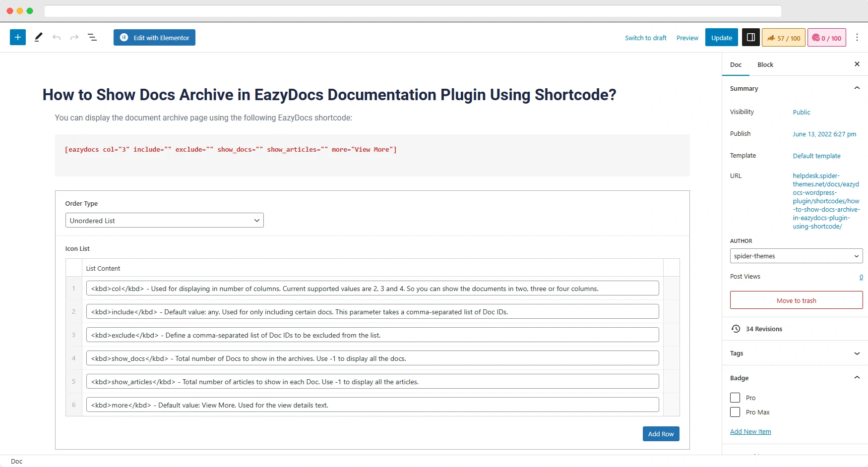Check the SEO score 57/100 badge
The height and width of the screenshot is (467, 868).
(783, 37)
